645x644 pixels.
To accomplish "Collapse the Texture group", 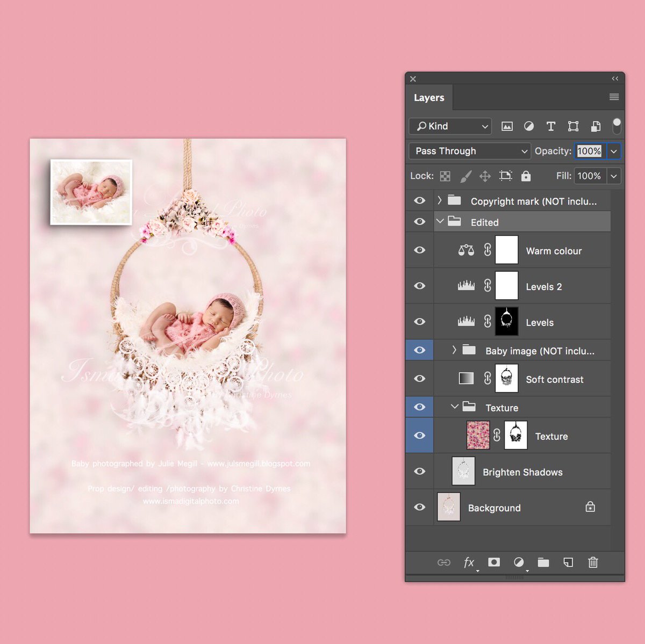I will click(x=455, y=407).
